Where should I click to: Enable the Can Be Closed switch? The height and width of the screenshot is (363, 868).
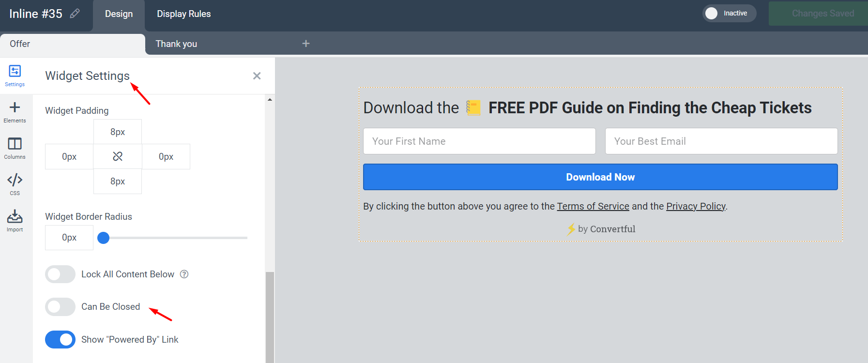pos(60,306)
